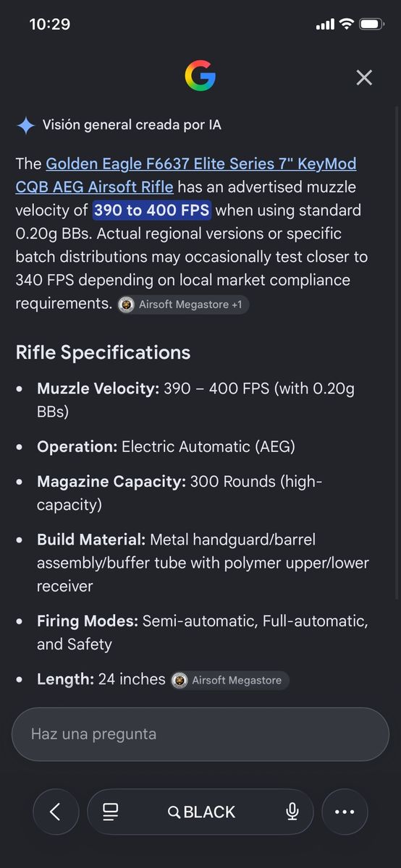Tap the 'Rifle Specifications' heading
Viewport: 401px width, 868px height.
tap(103, 352)
